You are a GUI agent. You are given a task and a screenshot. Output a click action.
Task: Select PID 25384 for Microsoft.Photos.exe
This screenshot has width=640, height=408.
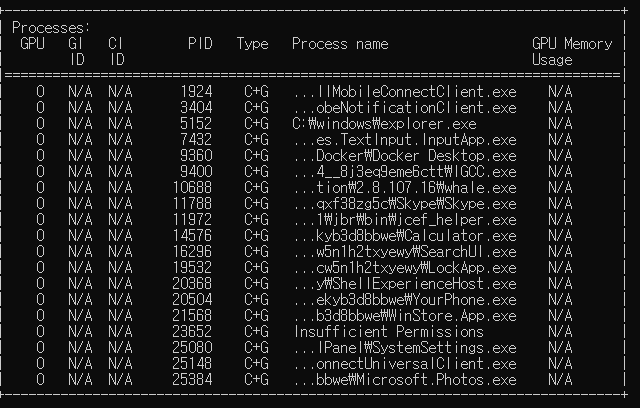click(x=192, y=380)
